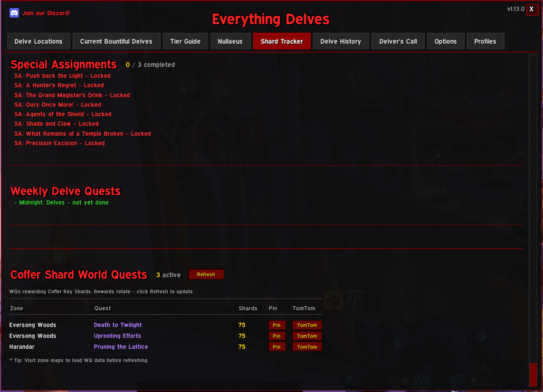Set TomTom waypoint for Pruning the Lattice
The width and height of the screenshot is (543, 392).
[307, 347]
